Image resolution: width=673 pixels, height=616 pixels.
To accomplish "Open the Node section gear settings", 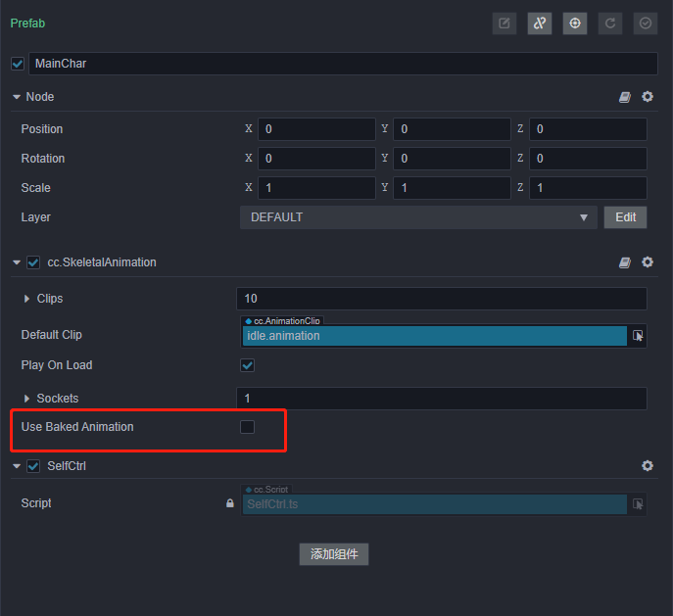I will 648,97.
